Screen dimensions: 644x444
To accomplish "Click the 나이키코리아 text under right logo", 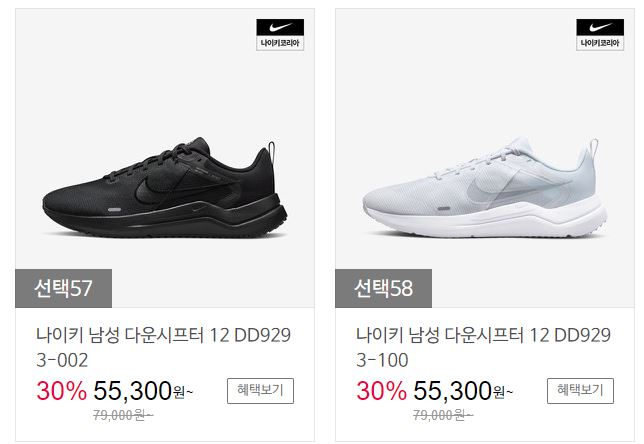I will pos(600,43).
